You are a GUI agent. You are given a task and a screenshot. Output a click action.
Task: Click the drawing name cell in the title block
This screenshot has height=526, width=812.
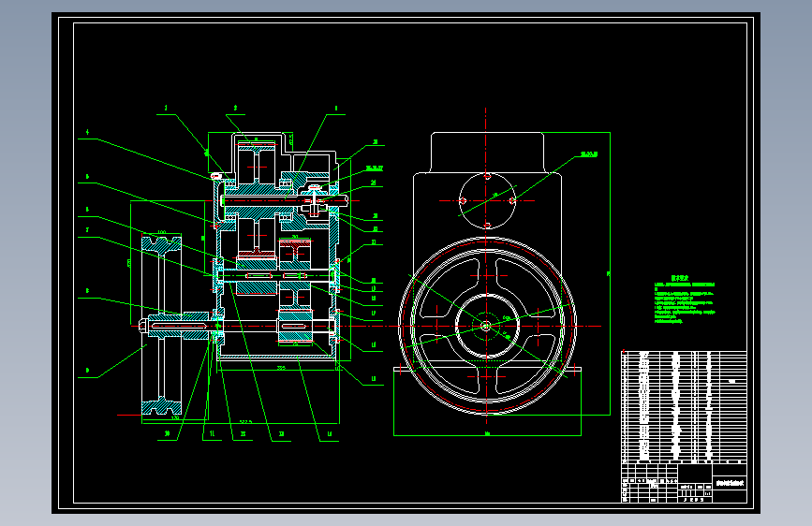[730, 483]
